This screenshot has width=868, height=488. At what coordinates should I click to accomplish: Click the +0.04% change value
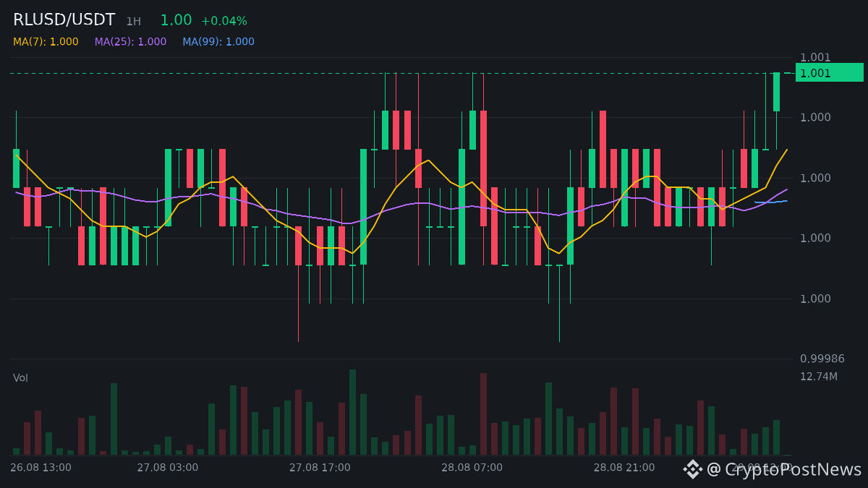224,21
